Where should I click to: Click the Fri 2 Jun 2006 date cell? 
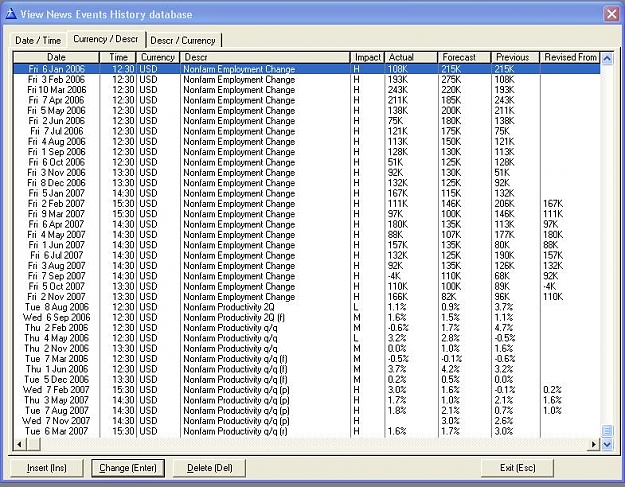point(56,121)
